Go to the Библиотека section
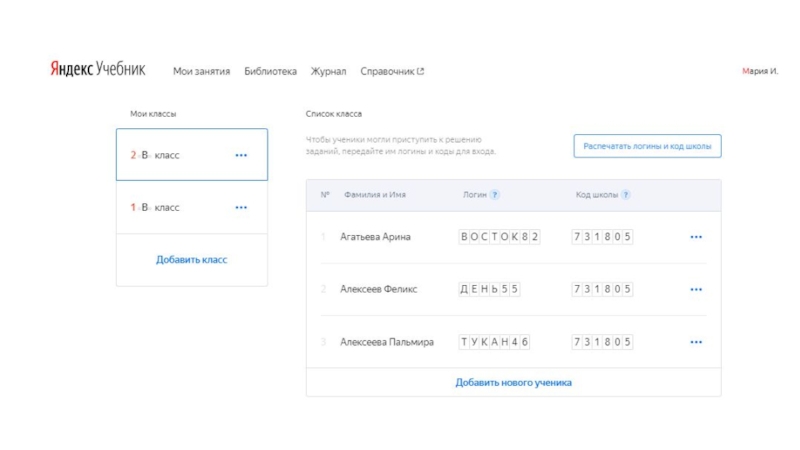 point(270,72)
